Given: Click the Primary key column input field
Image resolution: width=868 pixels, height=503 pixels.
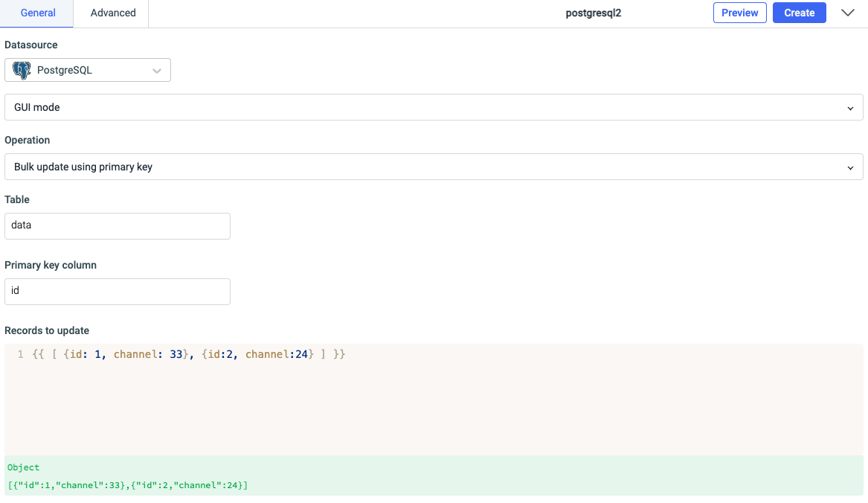Looking at the screenshot, I should click(118, 292).
